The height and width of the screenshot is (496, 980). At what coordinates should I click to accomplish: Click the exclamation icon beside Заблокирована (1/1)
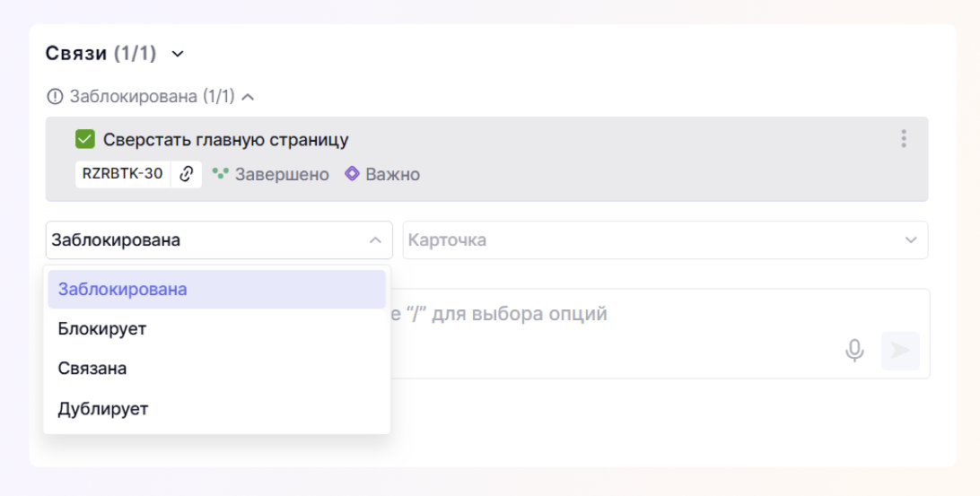[x=55, y=97]
